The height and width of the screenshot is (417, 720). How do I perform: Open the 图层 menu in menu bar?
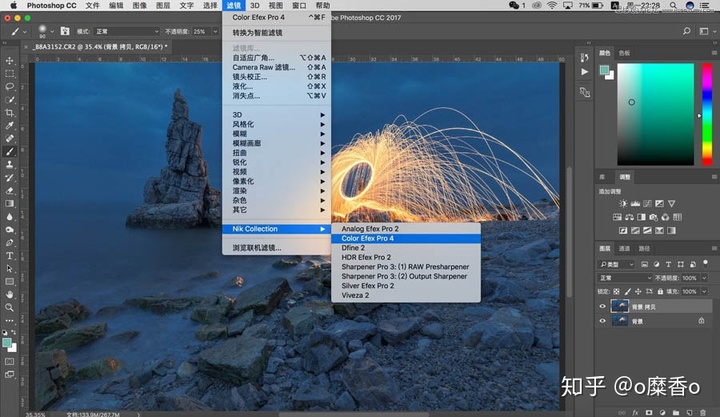point(163,6)
